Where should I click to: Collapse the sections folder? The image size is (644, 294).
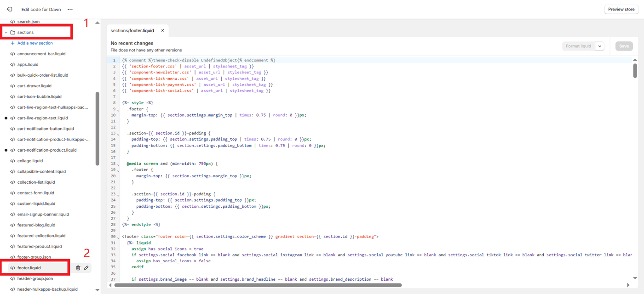click(6, 33)
